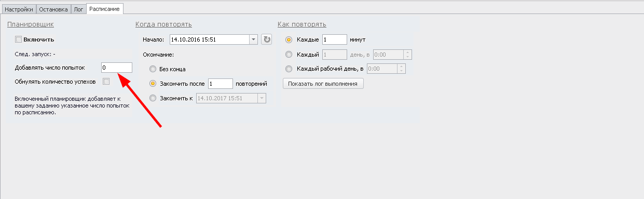This screenshot has width=644, height=199.
Task: Click the Каждый день time stepper
Action: 407,54
